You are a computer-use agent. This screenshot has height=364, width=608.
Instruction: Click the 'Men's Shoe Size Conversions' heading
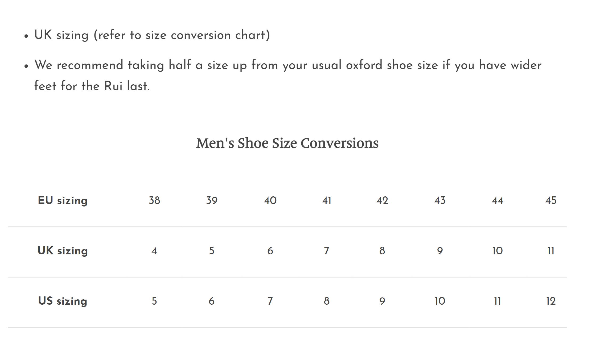[287, 143]
